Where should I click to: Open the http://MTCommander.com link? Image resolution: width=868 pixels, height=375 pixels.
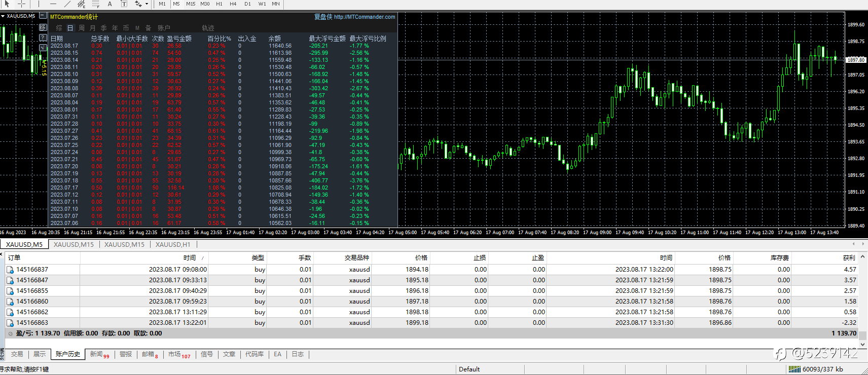click(365, 17)
